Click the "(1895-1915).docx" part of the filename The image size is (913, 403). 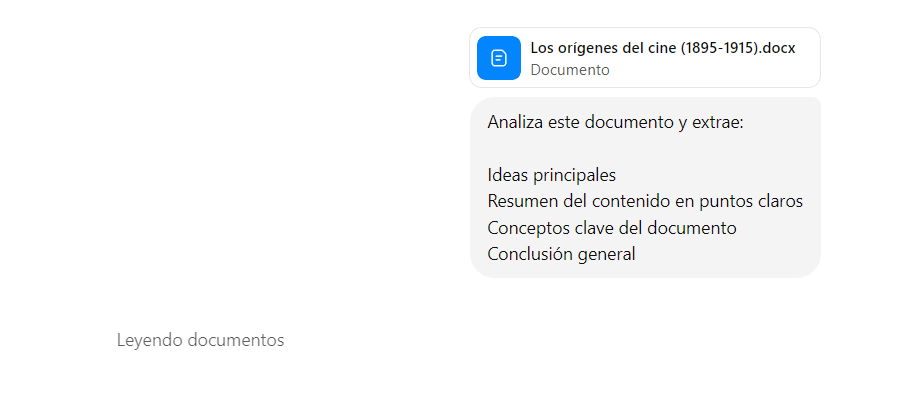pyautogui.click(x=738, y=48)
